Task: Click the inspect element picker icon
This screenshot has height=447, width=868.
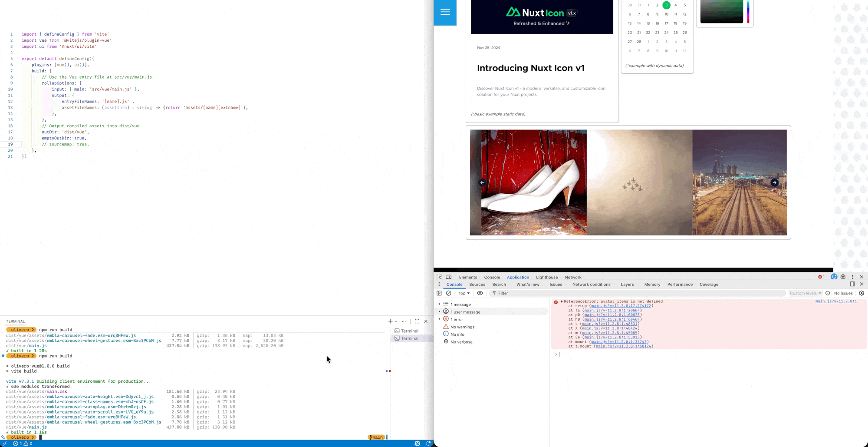Action: point(439,277)
